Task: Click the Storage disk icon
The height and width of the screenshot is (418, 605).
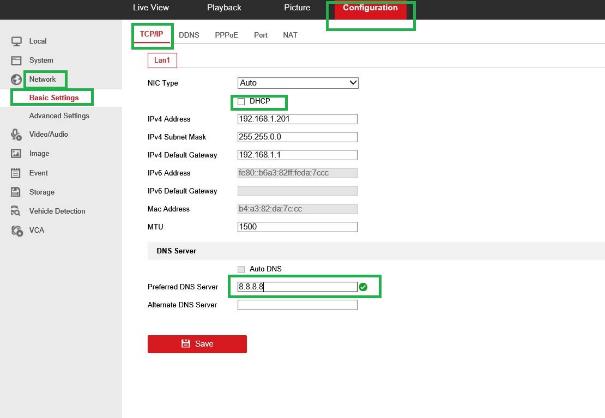Action: (x=16, y=192)
